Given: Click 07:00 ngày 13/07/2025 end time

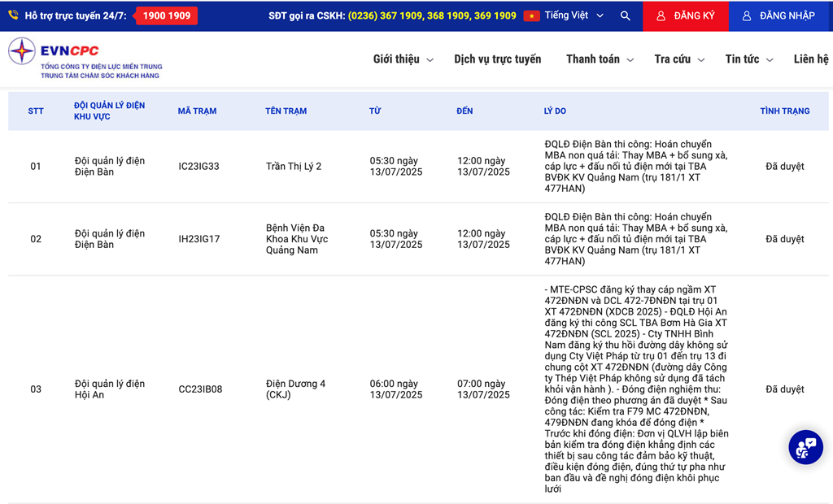Looking at the screenshot, I should pos(483,389).
